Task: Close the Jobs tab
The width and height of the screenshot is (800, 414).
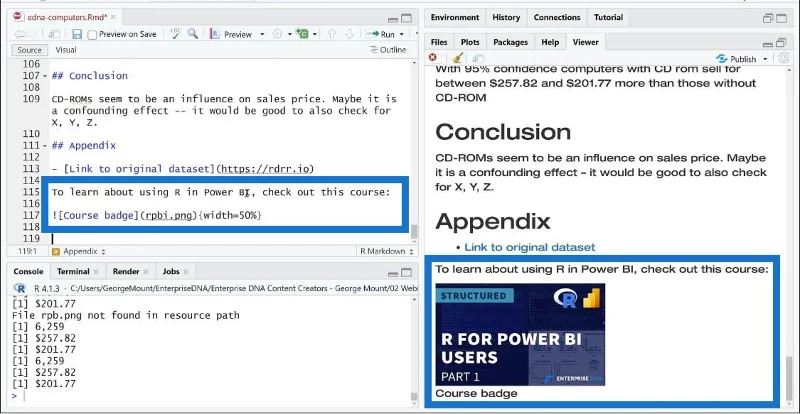Action: point(186,272)
